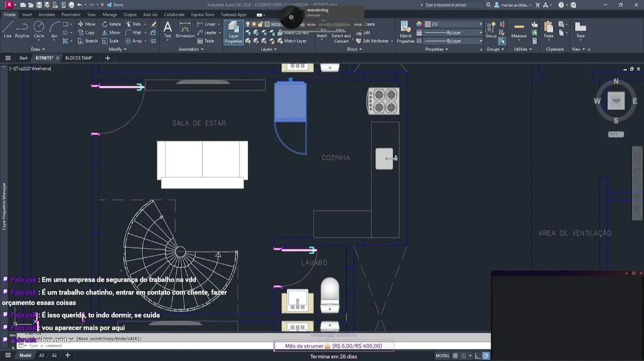
Task: Toggle the layer freeze sun icon
Action: [254, 24]
